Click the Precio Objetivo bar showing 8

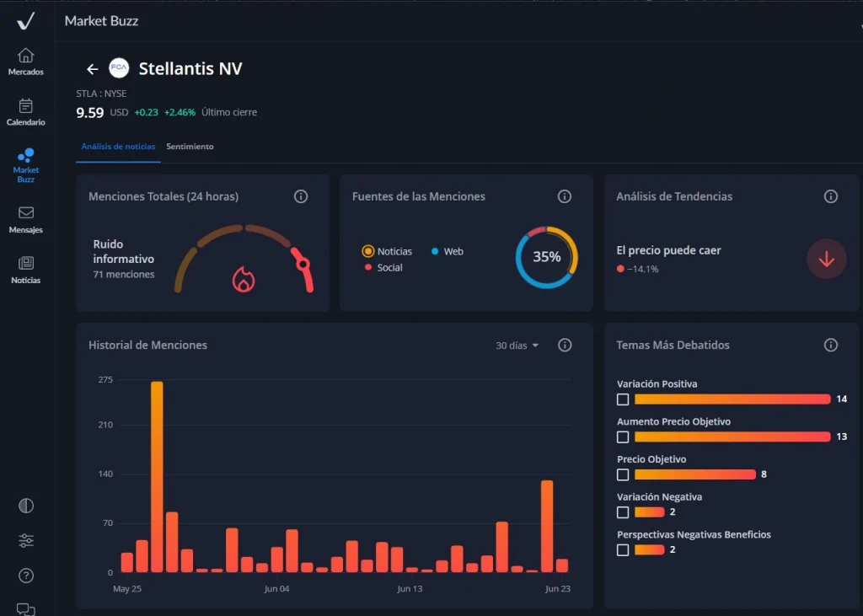click(x=695, y=474)
